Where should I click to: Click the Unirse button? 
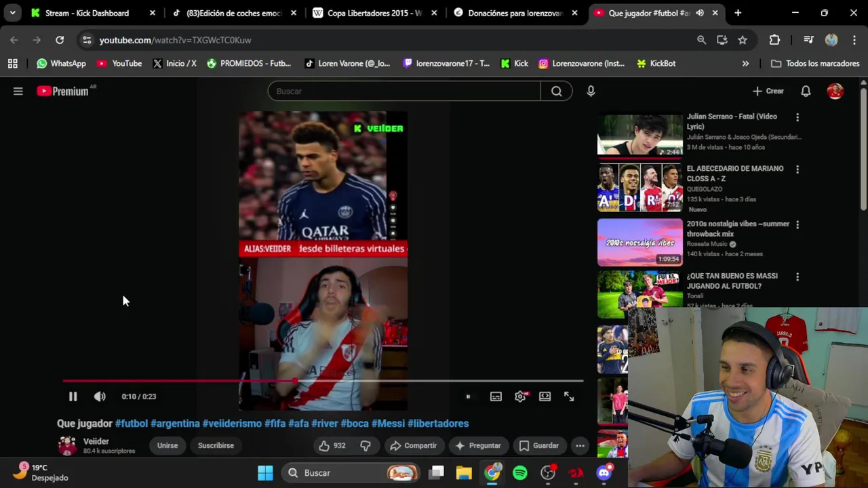tap(167, 445)
